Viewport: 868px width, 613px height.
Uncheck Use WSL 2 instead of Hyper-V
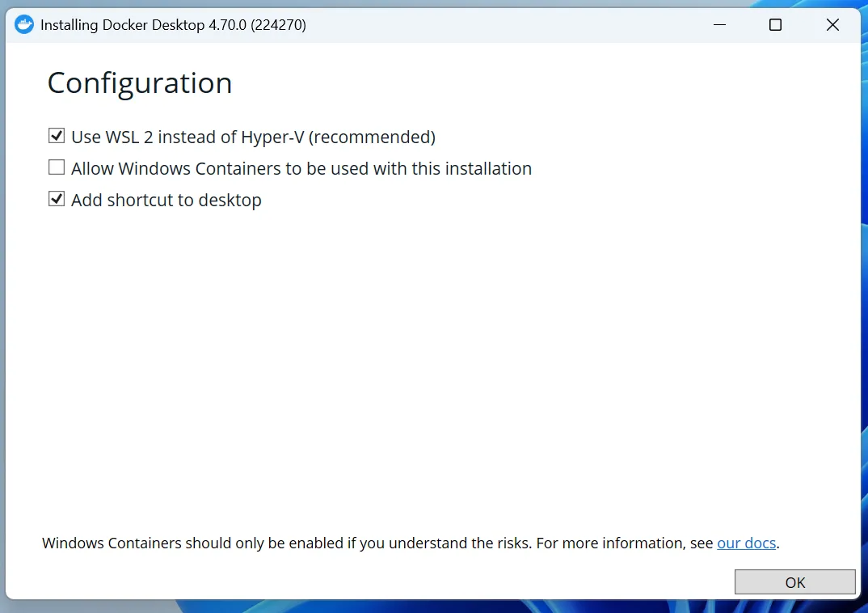tap(57, 136)
